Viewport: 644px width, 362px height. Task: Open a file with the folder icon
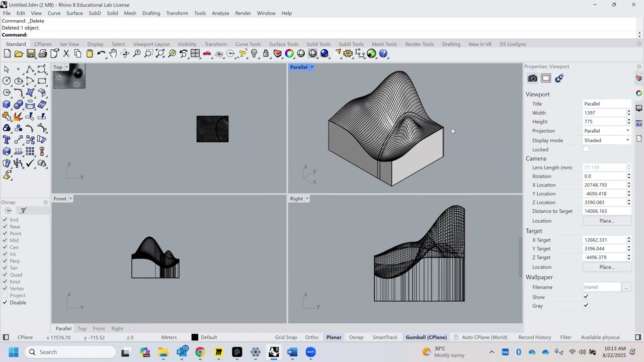pyautogui.click(x=19, y=54)
